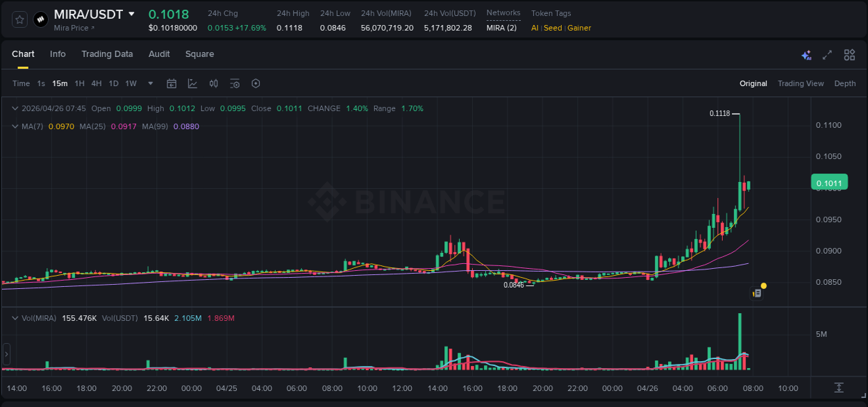Select the line chart type icon
The height and width of the screenshot is (407, 868).
[191, 83]
